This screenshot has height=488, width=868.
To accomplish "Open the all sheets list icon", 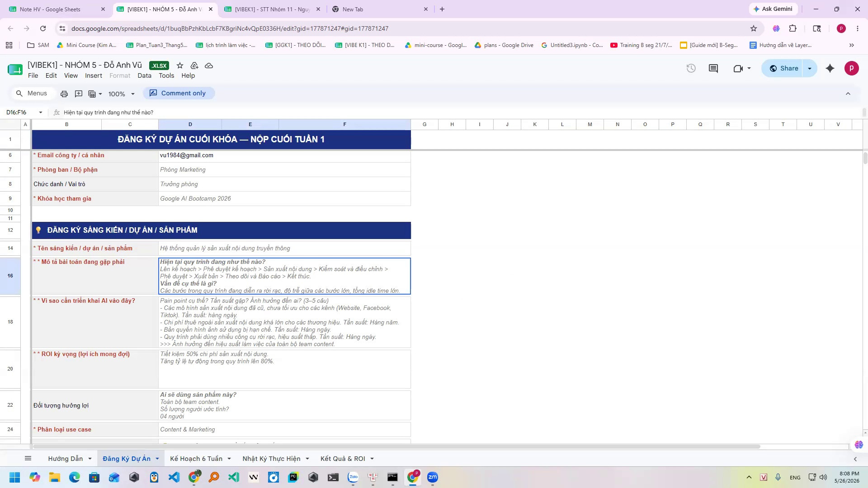I will click(28, 459).
